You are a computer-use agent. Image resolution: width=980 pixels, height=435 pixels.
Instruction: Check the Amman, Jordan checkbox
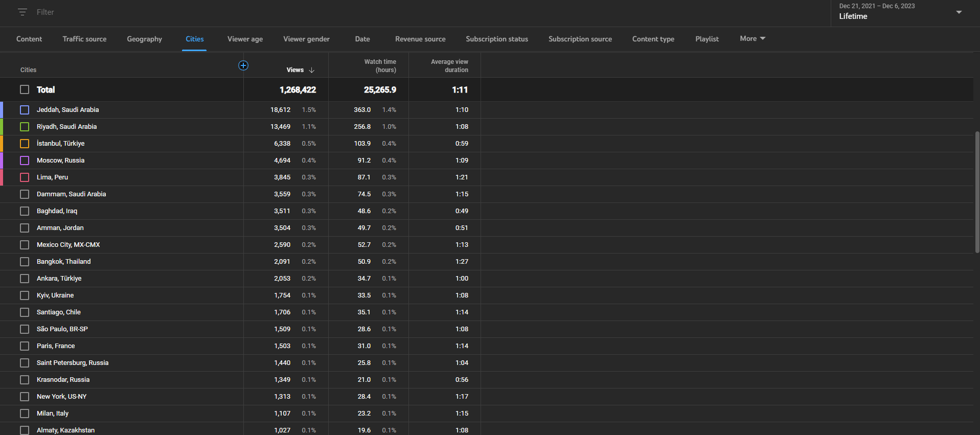(x=25, y=228)
